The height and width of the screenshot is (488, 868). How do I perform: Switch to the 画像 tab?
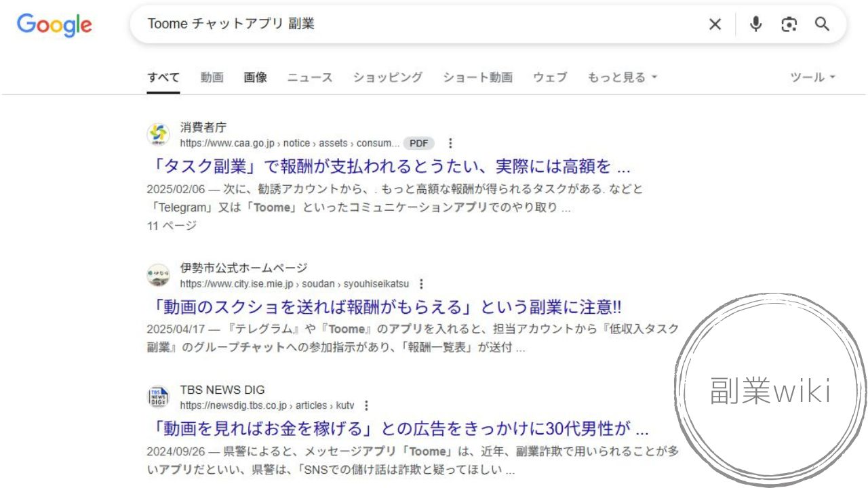[255, 77]
